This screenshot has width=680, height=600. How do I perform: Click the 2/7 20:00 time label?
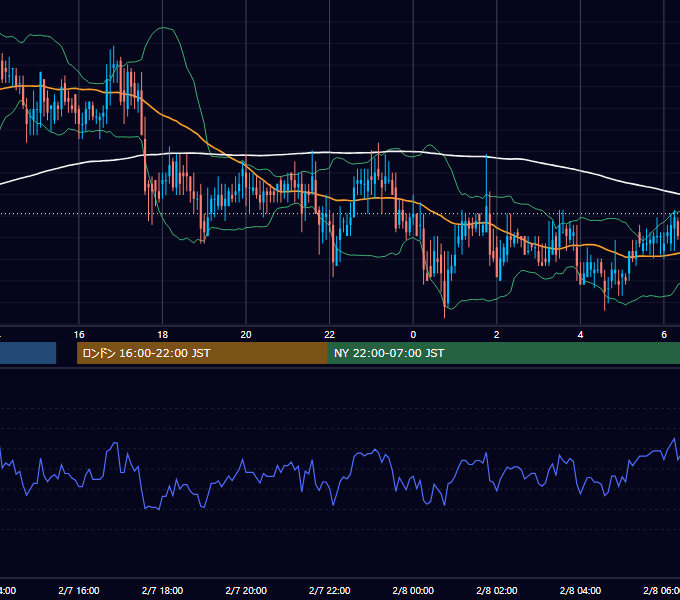(x=246, y=590)
